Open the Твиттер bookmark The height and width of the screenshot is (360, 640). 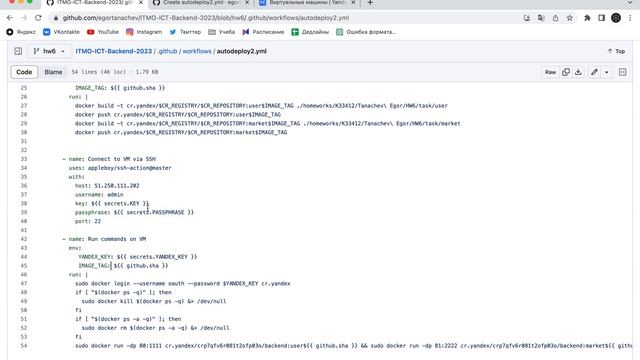click(185, 32)
